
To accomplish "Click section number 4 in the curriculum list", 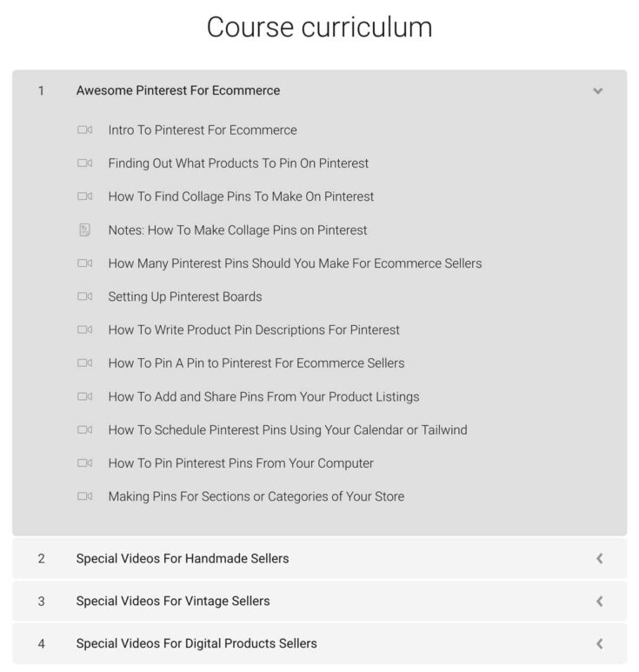I will 41,644.
